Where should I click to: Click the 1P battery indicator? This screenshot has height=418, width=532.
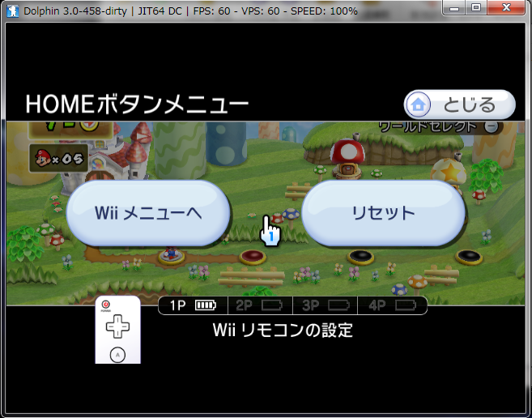coord(206,305)
